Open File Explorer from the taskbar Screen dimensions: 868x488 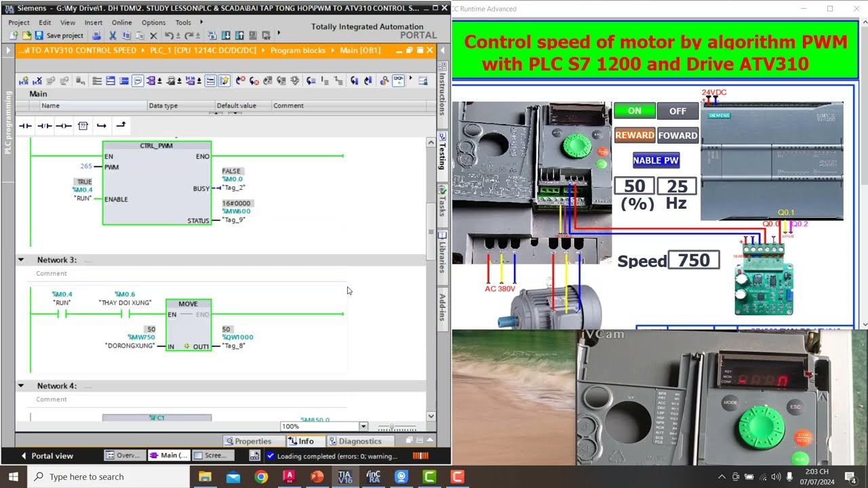(x=205, y=476)
